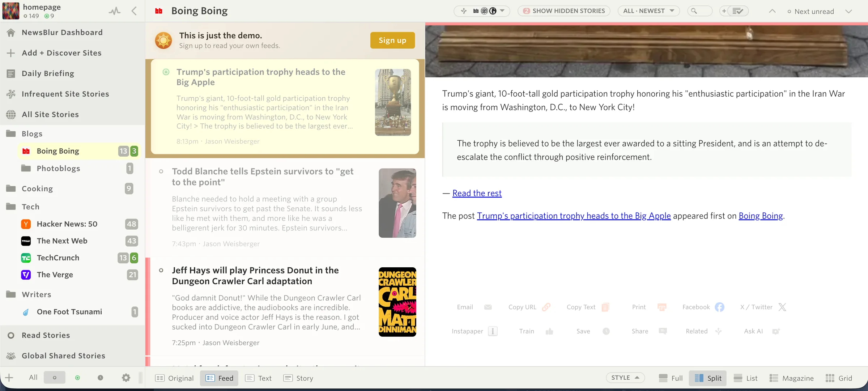Copy the story URL
Viewport: 868px width, 391px height.
[529, 307]
